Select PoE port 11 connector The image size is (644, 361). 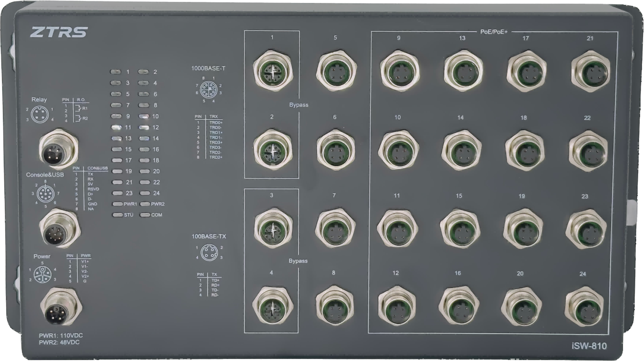pos(397,228)
